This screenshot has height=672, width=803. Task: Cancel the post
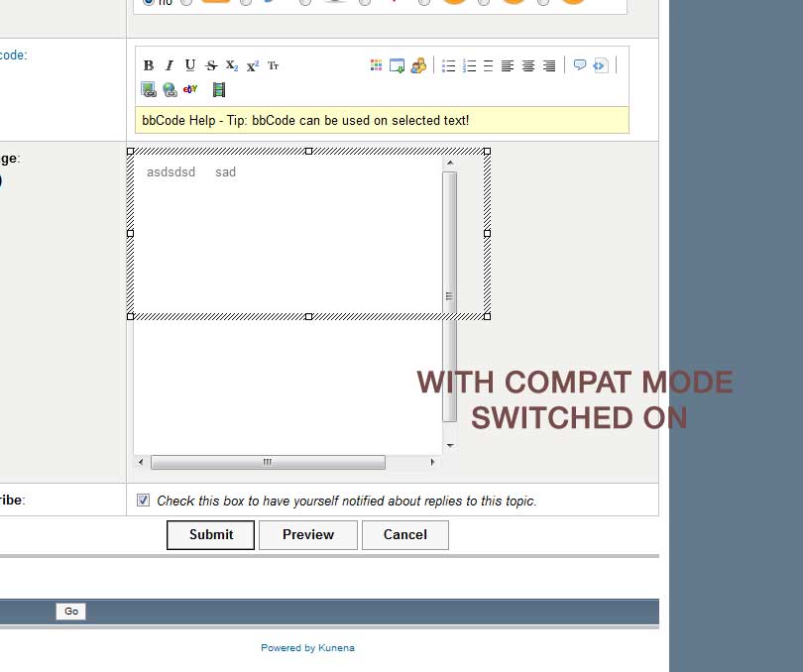click(404, 535)
